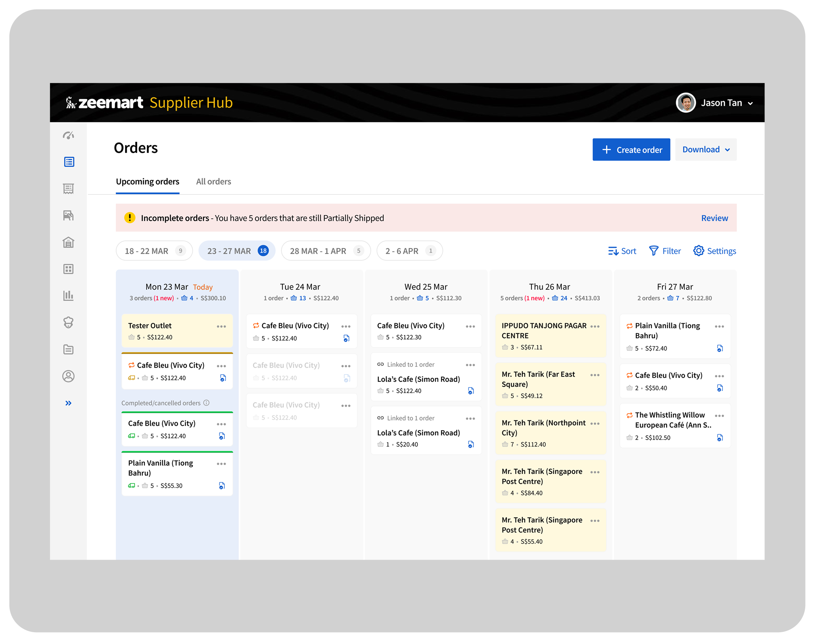The width and height of the screenshot is (817, 644).
Task: Click the Filter funnel icon
Action: (654, 251)
